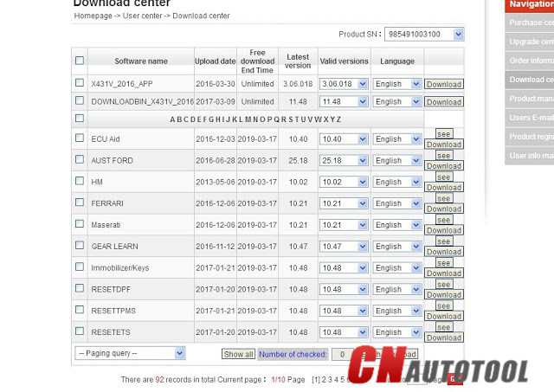Jump to letter M in alphabet index
Image resolution: width=554 pixels, height=392 pixels.
(248, 119)
